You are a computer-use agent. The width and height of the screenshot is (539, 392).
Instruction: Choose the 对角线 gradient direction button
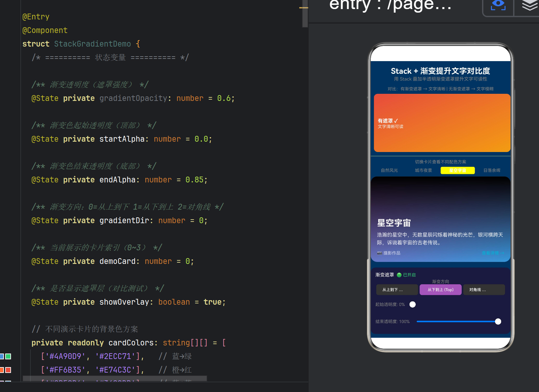[484, 290]
